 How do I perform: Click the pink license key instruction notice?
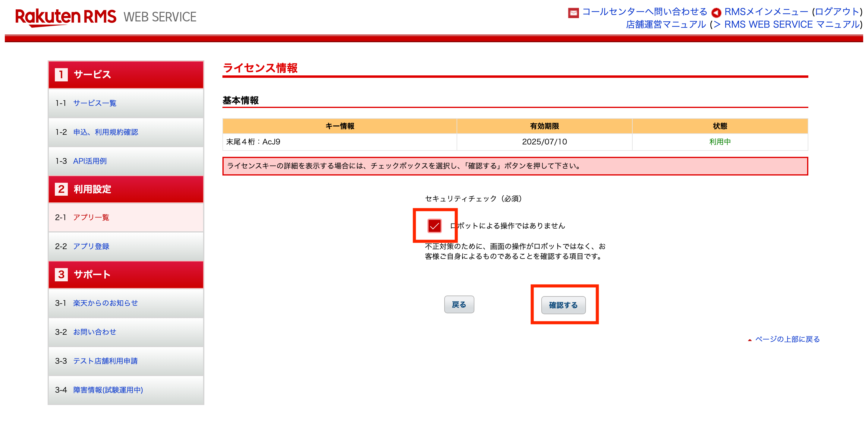pos(515,166)
